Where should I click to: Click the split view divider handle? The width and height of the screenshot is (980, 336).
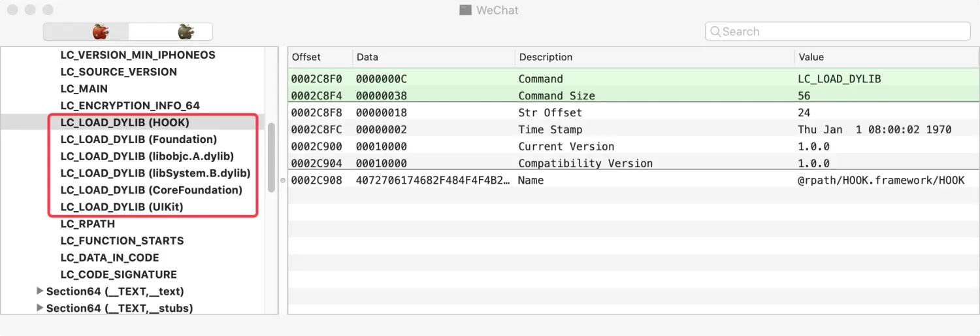tap(282, 180)
